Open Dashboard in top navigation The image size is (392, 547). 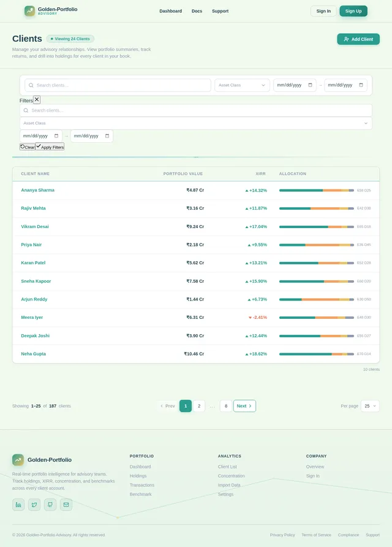171,11
